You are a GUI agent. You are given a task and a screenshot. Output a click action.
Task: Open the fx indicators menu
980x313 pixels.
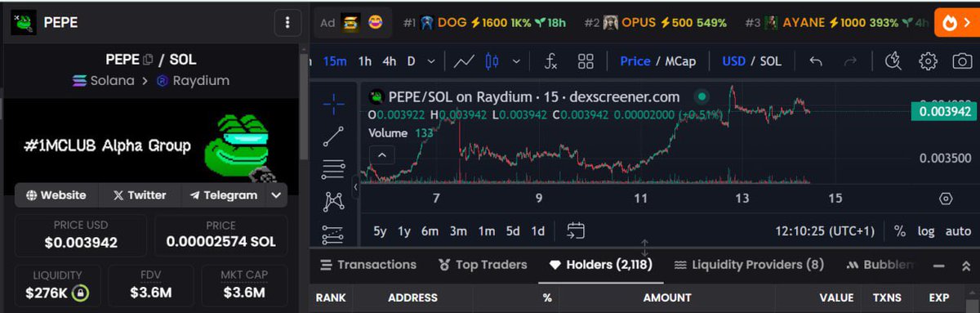click(551, 61)
